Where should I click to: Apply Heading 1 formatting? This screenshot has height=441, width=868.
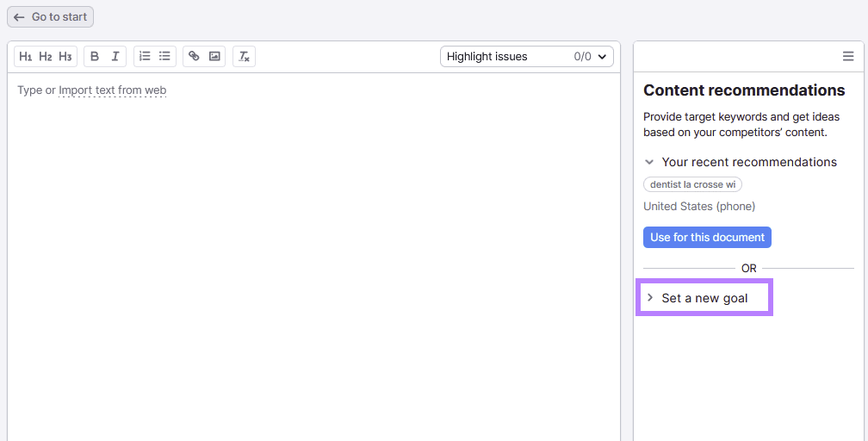click(x=26, y=57)
